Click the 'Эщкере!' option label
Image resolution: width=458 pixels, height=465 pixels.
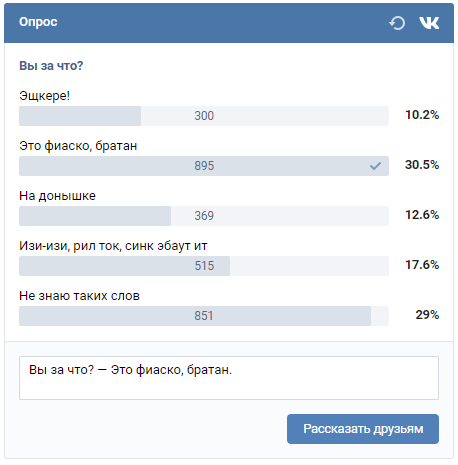tap(44, 96)
